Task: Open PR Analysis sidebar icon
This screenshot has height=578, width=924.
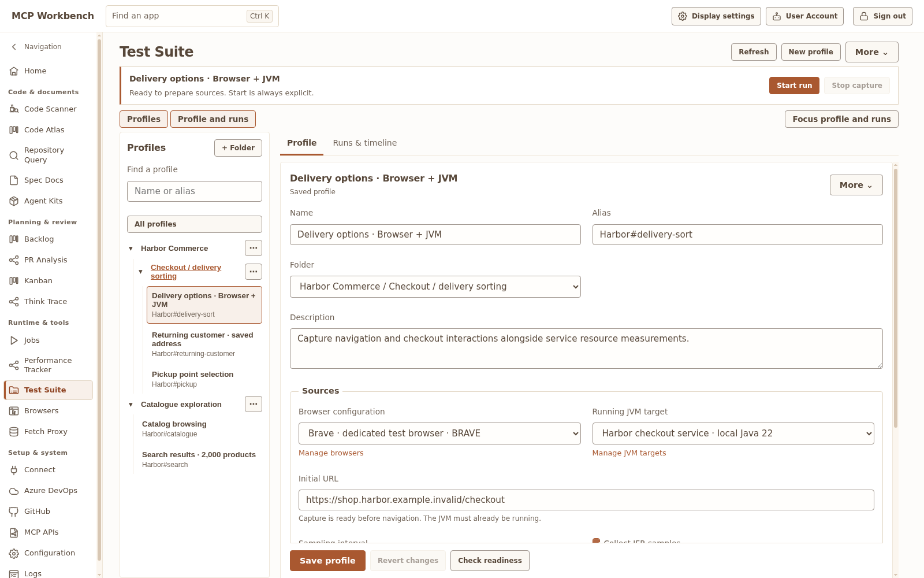Action: coord(14,260)
